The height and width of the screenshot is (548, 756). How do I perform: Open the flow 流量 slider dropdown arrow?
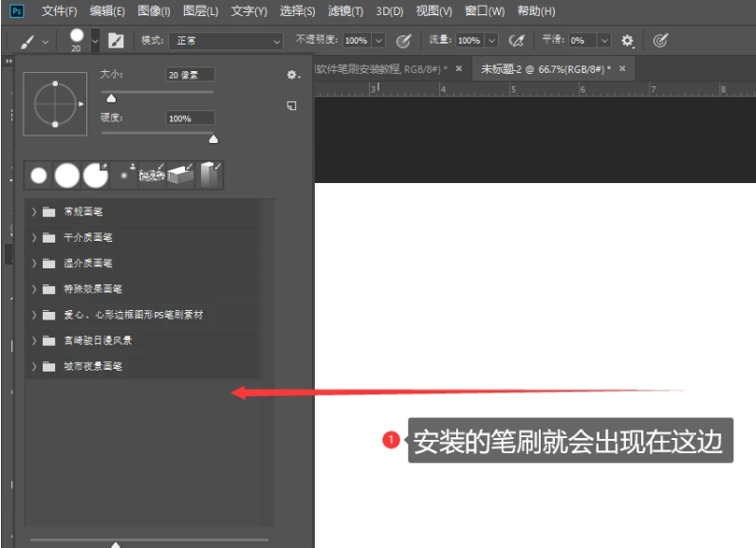click(x=491, y=41)
